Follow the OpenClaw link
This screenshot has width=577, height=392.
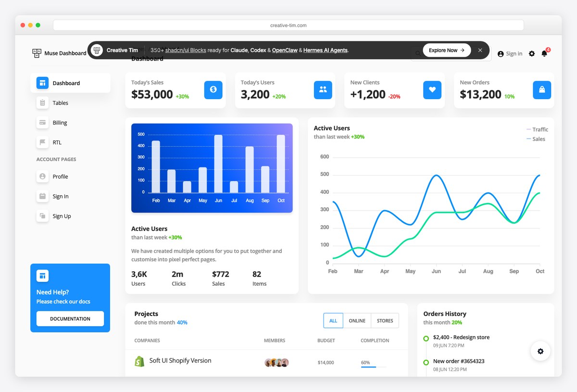tap(285, 50)
